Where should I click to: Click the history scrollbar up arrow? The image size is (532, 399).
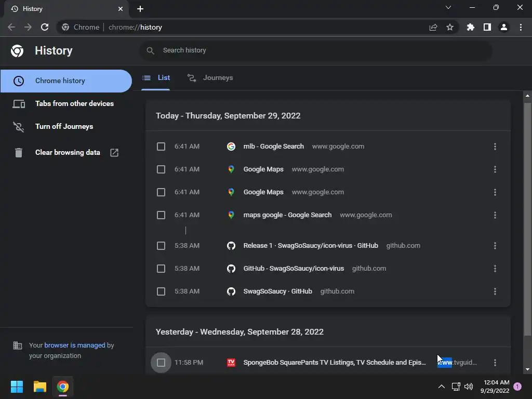pyautogui.click(x=527, y=96)
